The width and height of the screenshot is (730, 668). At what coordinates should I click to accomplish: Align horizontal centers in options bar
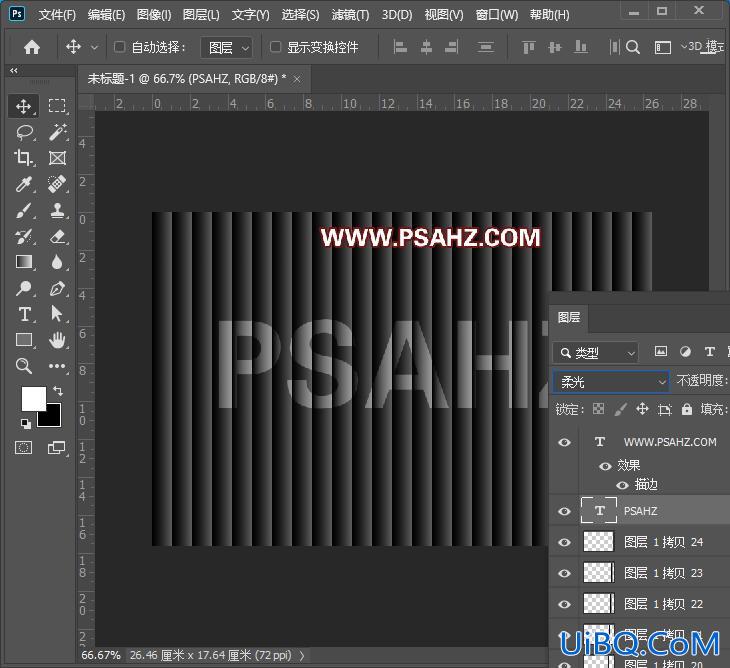click(x=426, y=47)
